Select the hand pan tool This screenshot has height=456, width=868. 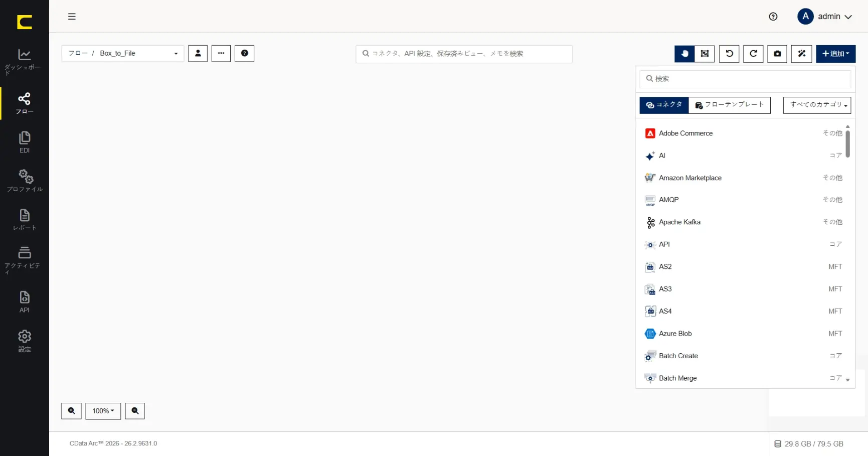pyautogui.click(x=684, y=54)
